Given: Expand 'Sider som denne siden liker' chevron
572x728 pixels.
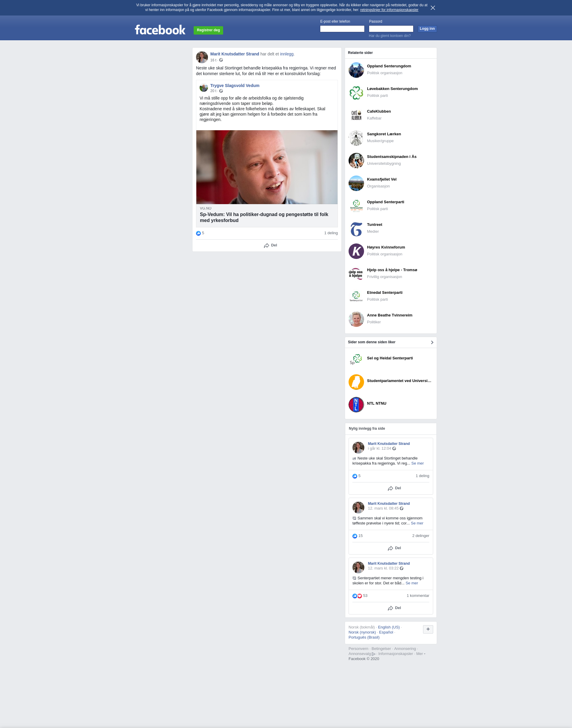Looking at the screenshot, I should tap(432, 342).
